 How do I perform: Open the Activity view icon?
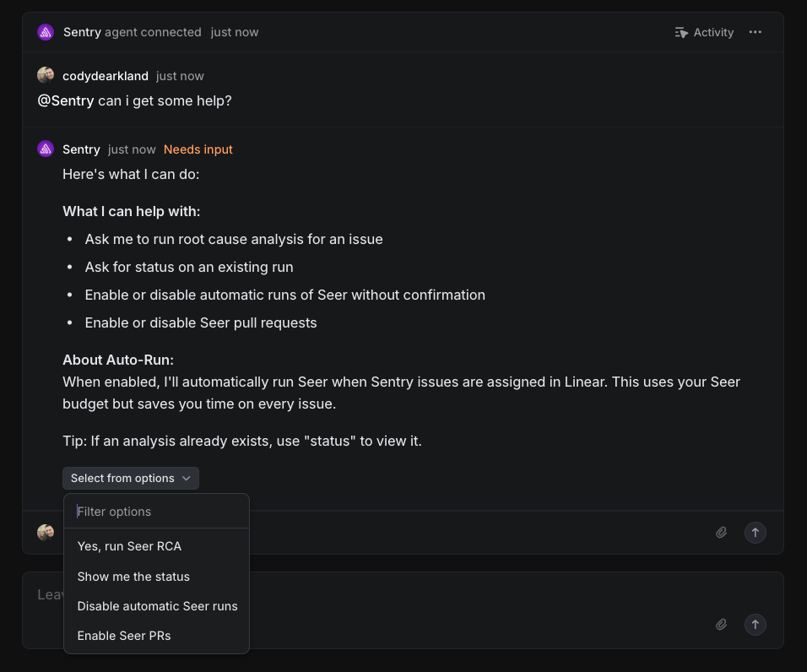click(681, 32)
